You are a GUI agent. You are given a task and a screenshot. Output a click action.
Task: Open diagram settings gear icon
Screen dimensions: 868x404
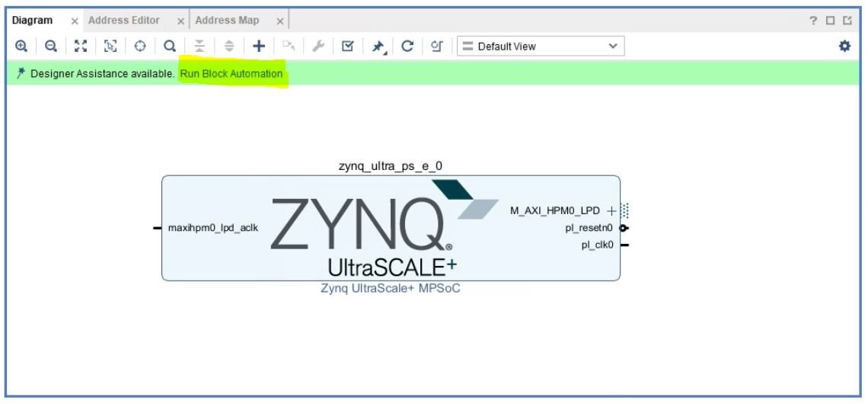tap(844, 46)
